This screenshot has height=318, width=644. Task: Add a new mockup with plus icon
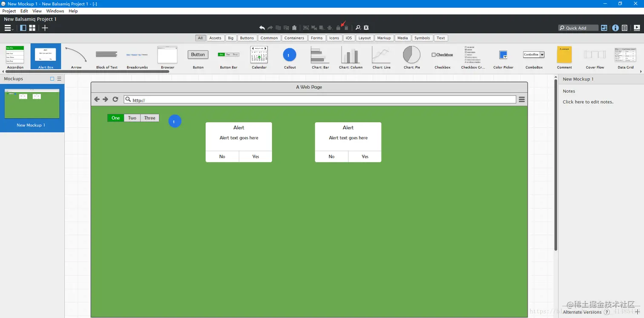(45, 28)
